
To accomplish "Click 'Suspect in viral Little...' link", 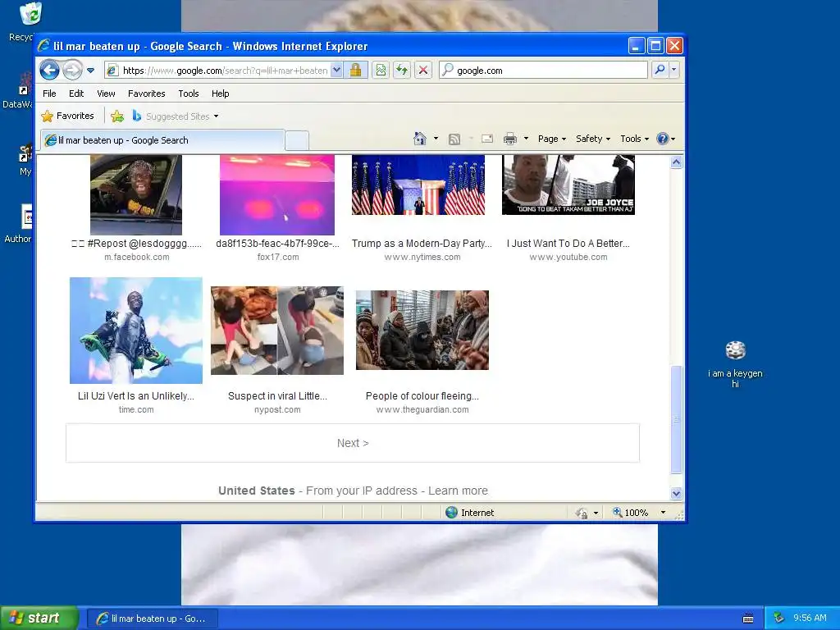I will tap(277, 396).
